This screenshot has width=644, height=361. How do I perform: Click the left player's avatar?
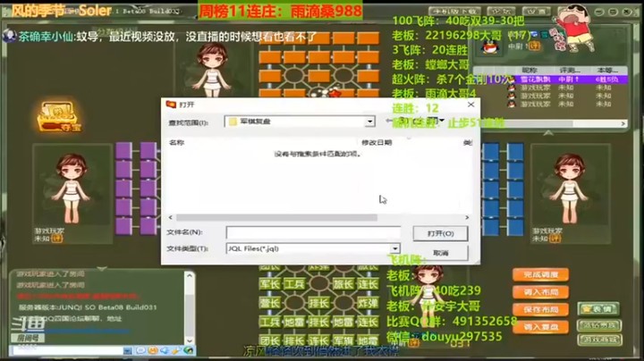(72, 189)
